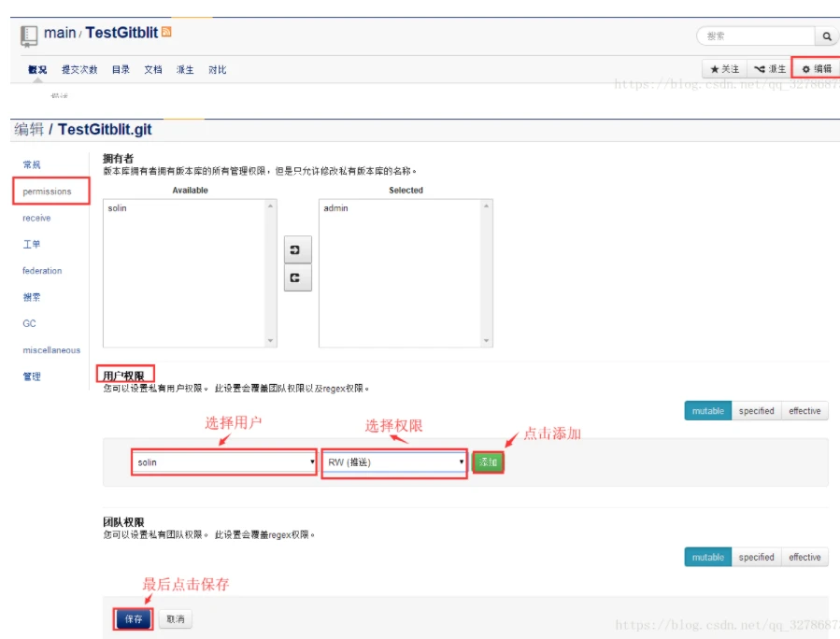Open repository settings via 编辑 gear
The image size is (840, 639).
(817, 69)
